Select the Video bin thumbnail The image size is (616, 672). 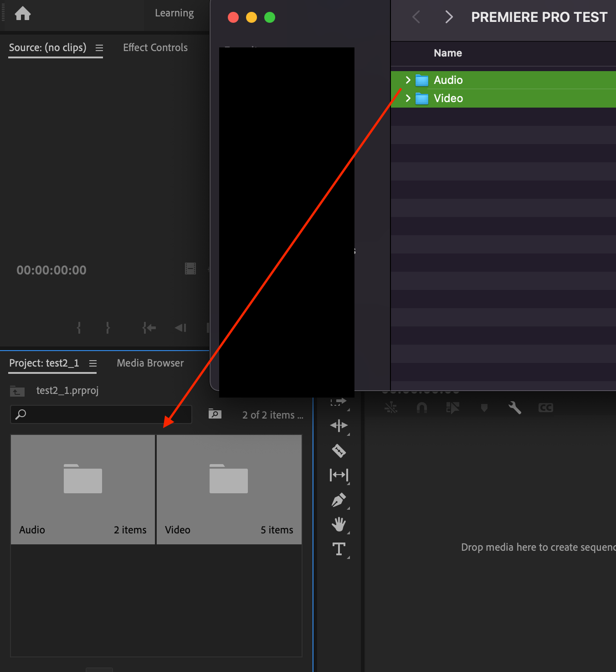pos(229,489)
